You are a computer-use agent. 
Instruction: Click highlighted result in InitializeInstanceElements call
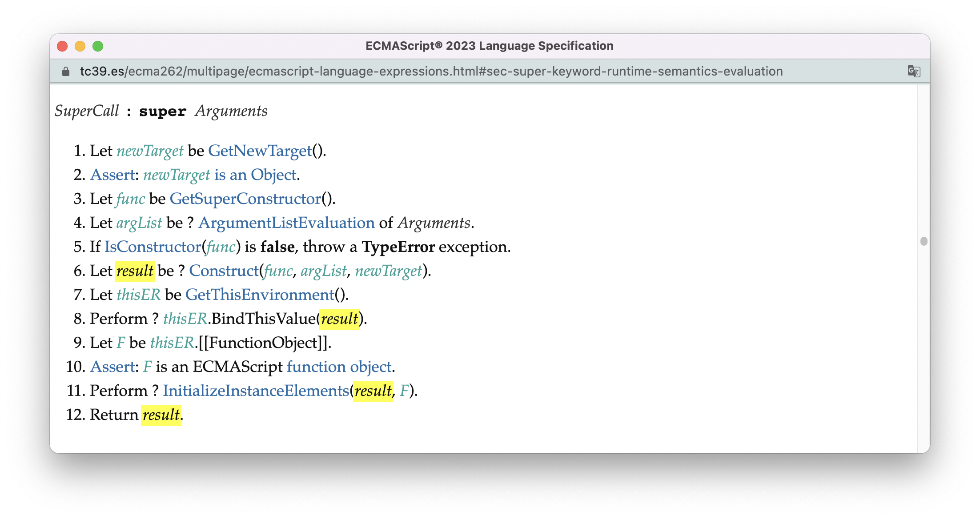click(x=374, y=391)
